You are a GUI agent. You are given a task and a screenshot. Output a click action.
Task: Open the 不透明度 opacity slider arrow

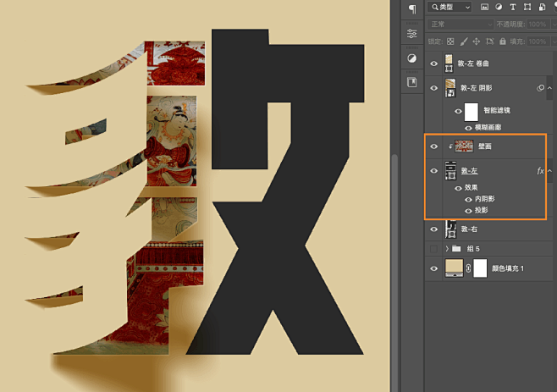(554, 25)
